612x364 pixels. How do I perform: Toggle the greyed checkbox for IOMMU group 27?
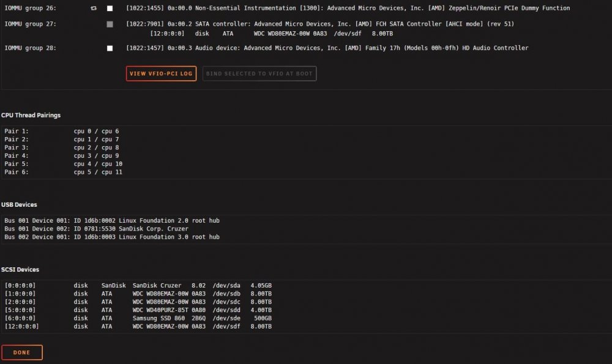click(110, 24)
